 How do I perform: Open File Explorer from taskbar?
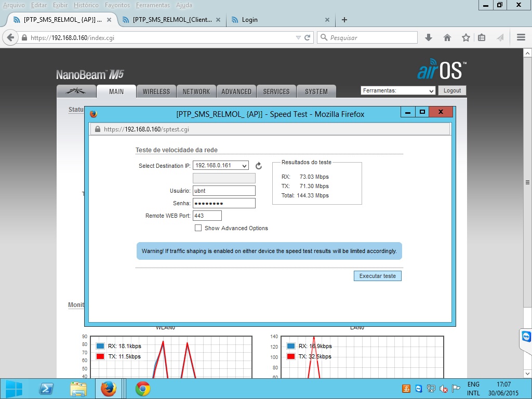click(x=78, y=389)
